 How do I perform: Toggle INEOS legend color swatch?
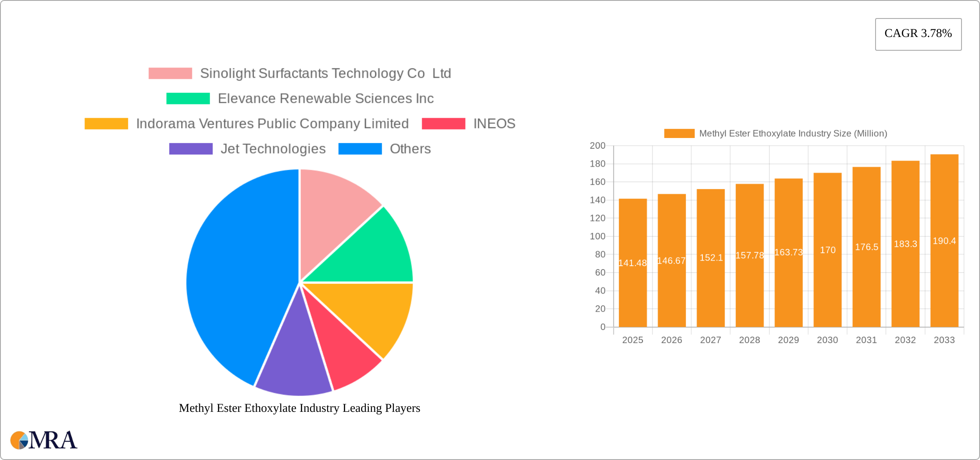point(444,124)
